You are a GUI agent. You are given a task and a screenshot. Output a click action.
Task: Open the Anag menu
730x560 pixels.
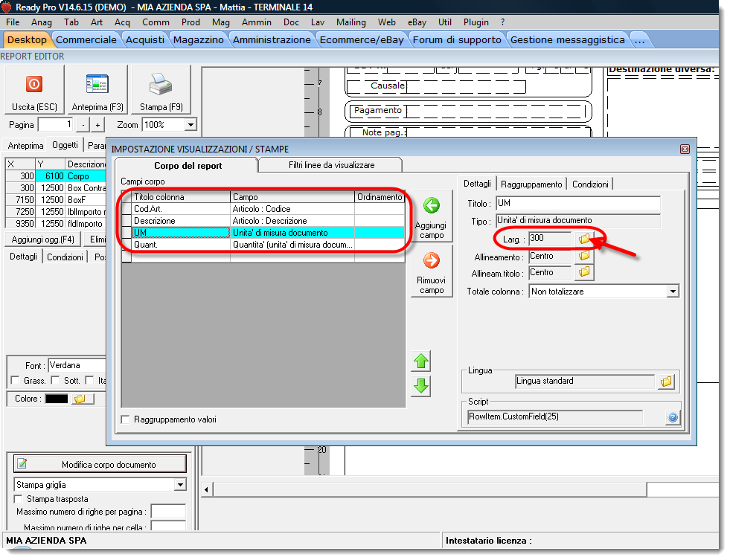42,22
